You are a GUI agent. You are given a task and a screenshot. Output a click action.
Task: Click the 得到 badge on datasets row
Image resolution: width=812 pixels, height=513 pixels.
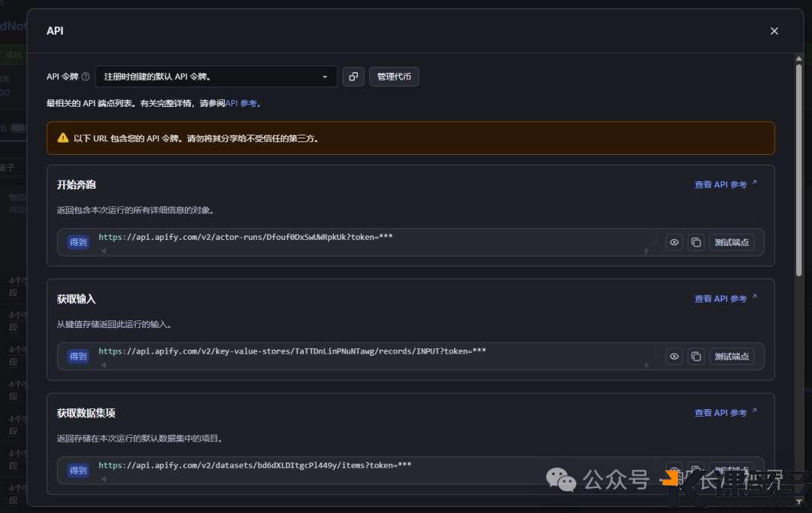[x=78, y=470]
